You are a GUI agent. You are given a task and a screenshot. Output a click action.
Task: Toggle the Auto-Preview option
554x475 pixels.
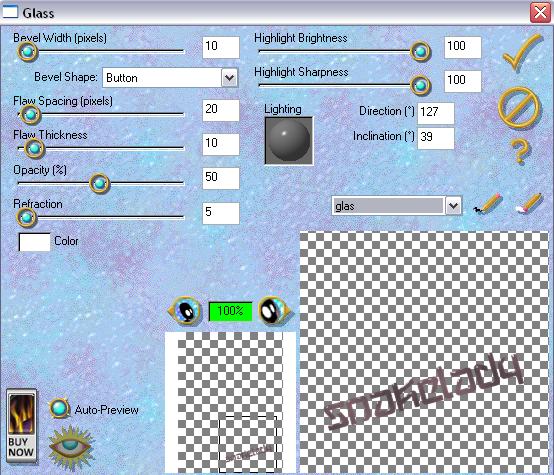click(x=59, y=409)
